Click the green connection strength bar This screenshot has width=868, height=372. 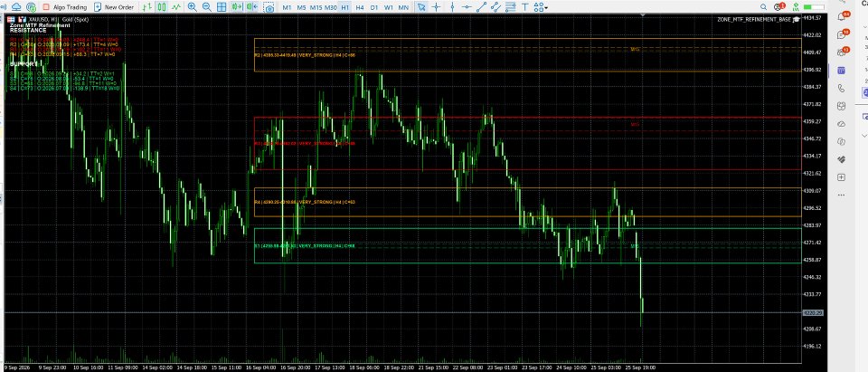coord(813,7)
